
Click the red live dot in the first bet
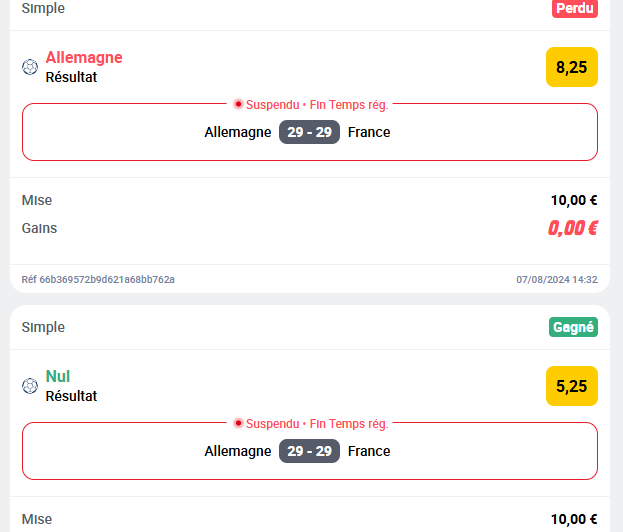(238, 104)
